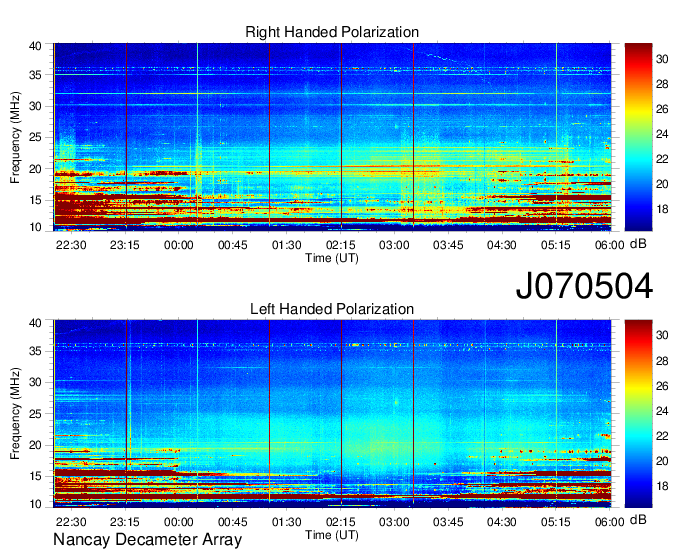This screenshot has height=552, width=680.
Task: Click the "03:00" tick under the Right Handed plot
Action: click(x=394, y=245)
